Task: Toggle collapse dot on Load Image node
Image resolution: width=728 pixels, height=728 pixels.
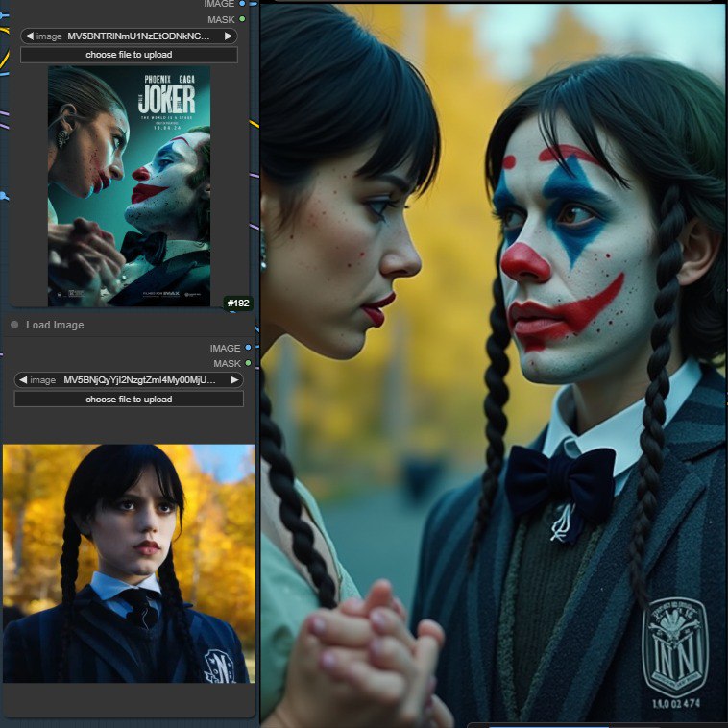Action: click(x=14, y=325)
